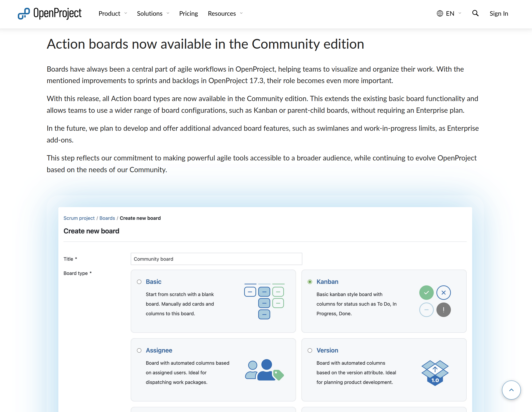
Task: Expand the Product menu chevron
Action: click(x=126, y=13)
